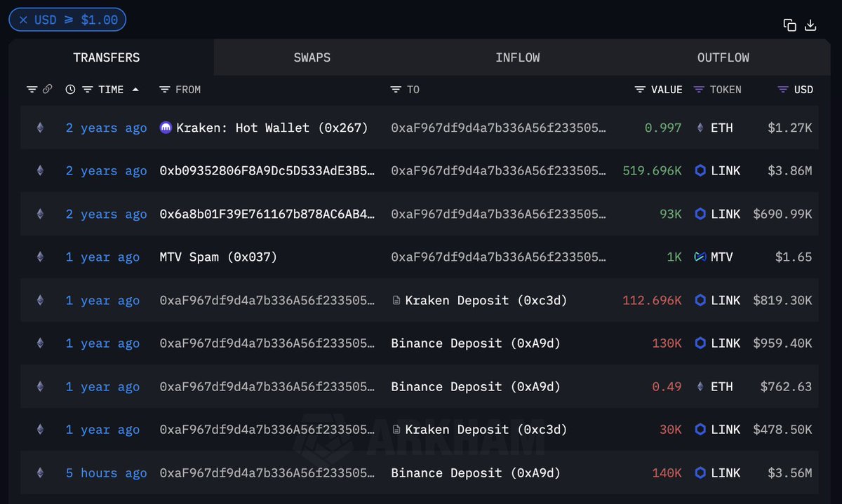This screenshot has width=842, height=504.
Task: Click Ethereum chain icon in 130K LINK row
Action: [x=40, y=343]
